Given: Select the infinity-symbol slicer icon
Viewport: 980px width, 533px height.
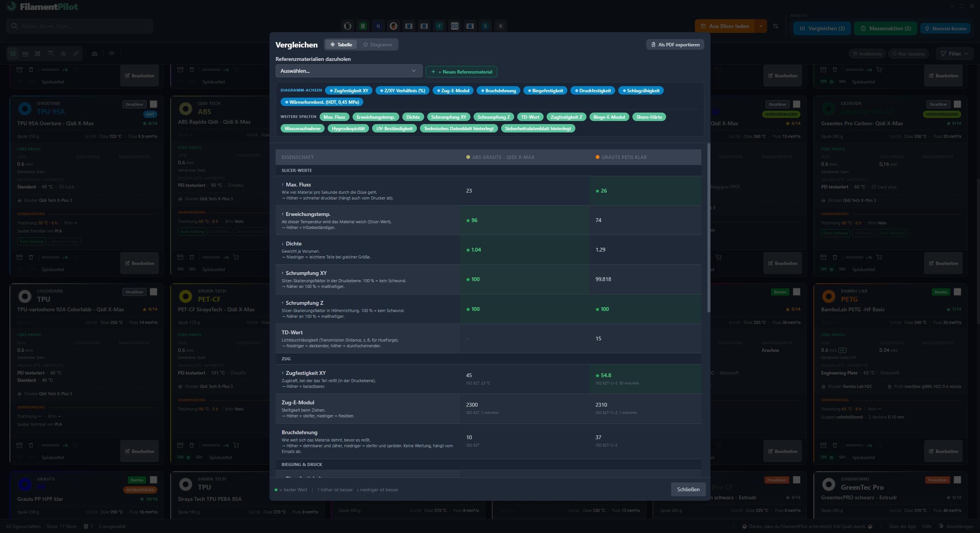Looking at the screenshot, I should click(454, 26).
